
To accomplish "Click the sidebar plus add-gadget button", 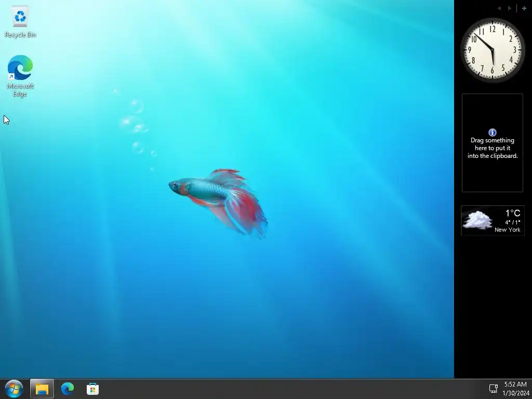I will click(524, 8).
